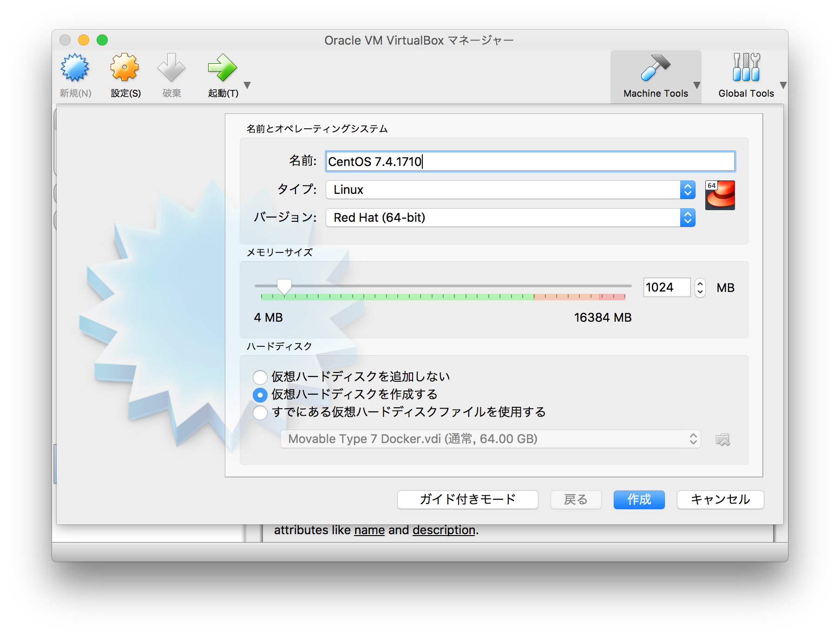This screenshot has width=840, height=636.
Task: Select 'create virtual hard disk' (作成する) radio
Action: tap(260, 395)
